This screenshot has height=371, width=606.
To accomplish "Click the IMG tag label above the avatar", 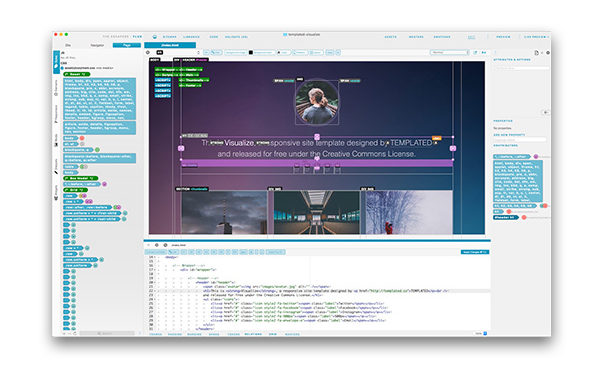I will [300, 79].
